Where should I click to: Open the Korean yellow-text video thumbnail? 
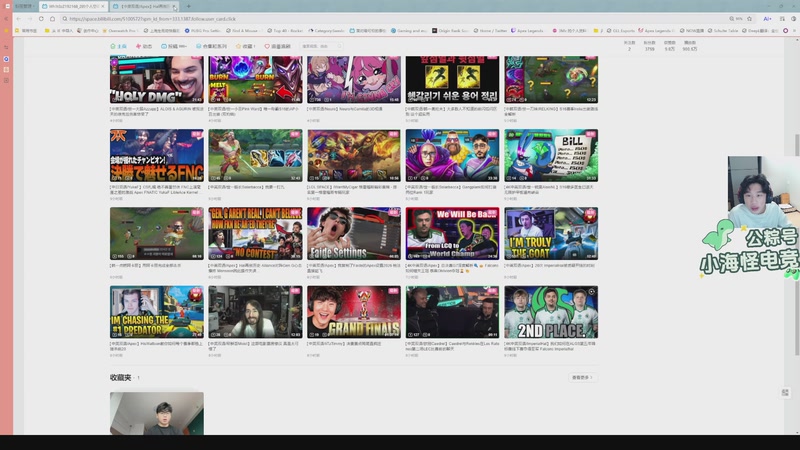point(453,80)
